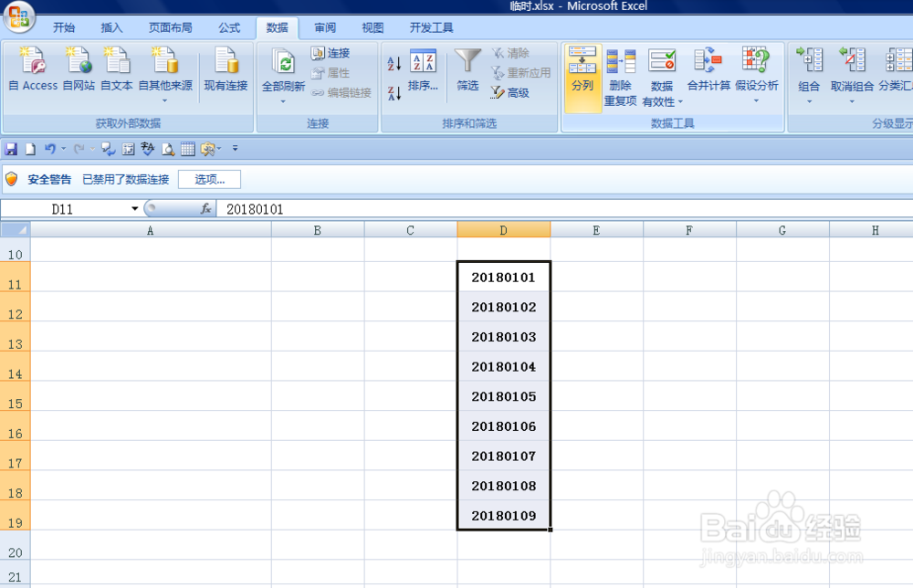Expand Ungroup dropdown arrow

pyautogui.click(x=852, y=102)
